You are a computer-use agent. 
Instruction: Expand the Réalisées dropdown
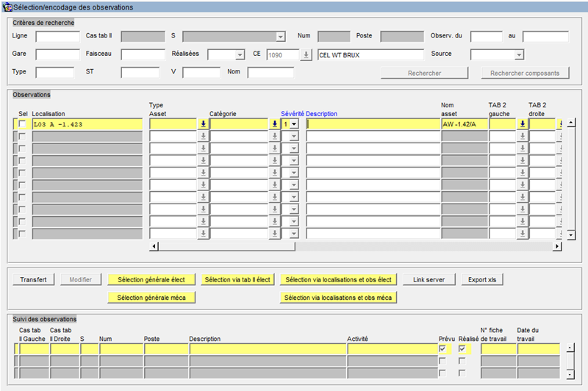(x=240, y=55)
